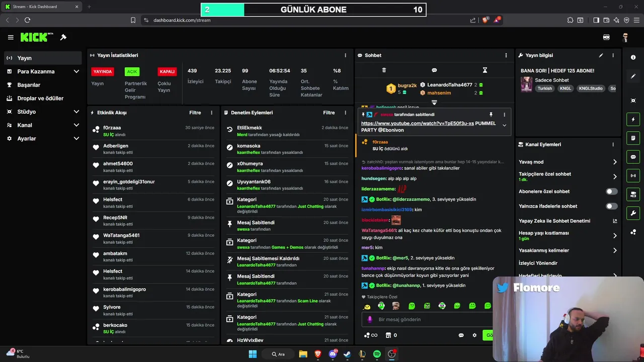Screen dimensions: 644x362
Task: Unpin the pinned message with pin icon
Action: 491,115
